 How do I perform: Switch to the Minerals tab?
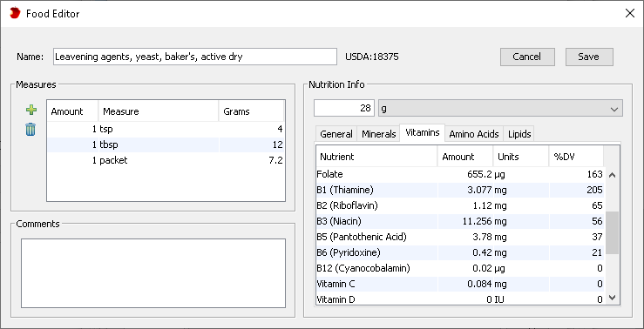pyautogui.click(x=379, y=134)
